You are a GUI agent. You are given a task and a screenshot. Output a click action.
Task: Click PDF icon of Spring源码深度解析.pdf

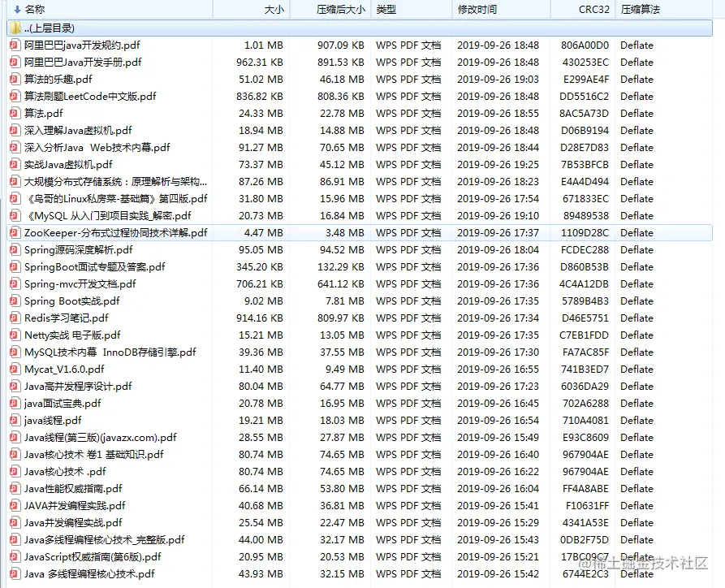pyautogui.click(x=15, y=250)
